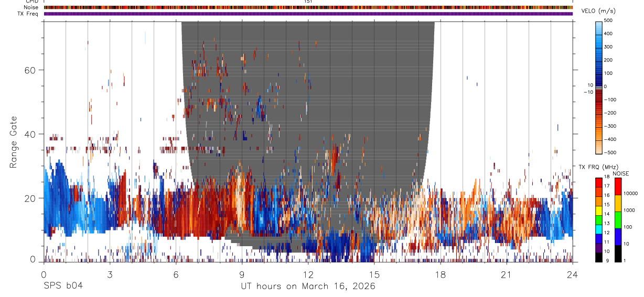
Task: Click the '16' tick on TX FRQ legend
Action: [607, 195]
